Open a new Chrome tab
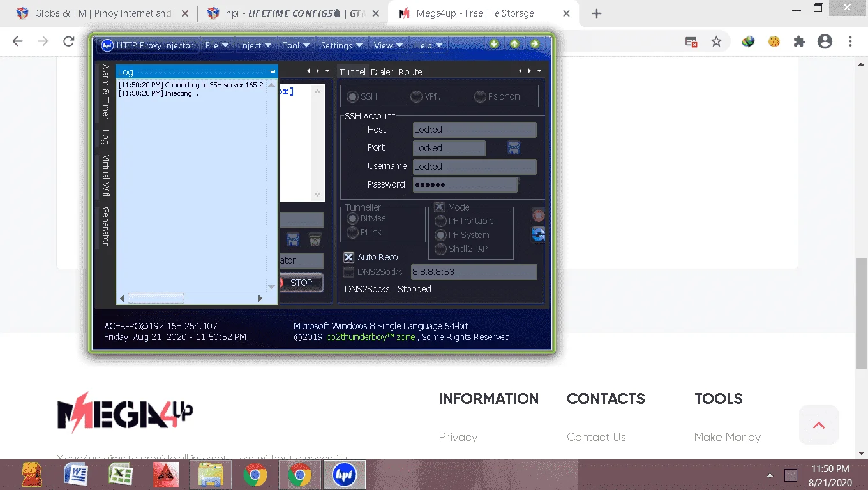Screen dimensions: 868x490 click(597, 13)
